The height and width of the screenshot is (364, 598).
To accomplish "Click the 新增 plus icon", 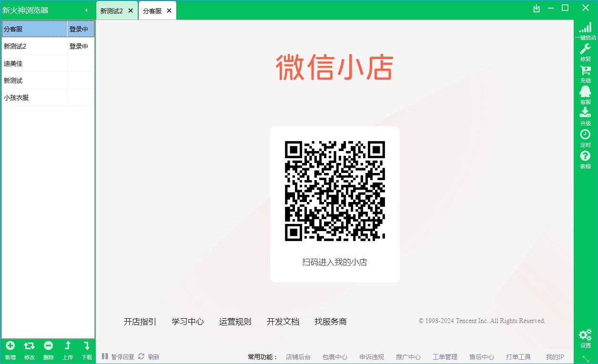I will click(10, 346).
